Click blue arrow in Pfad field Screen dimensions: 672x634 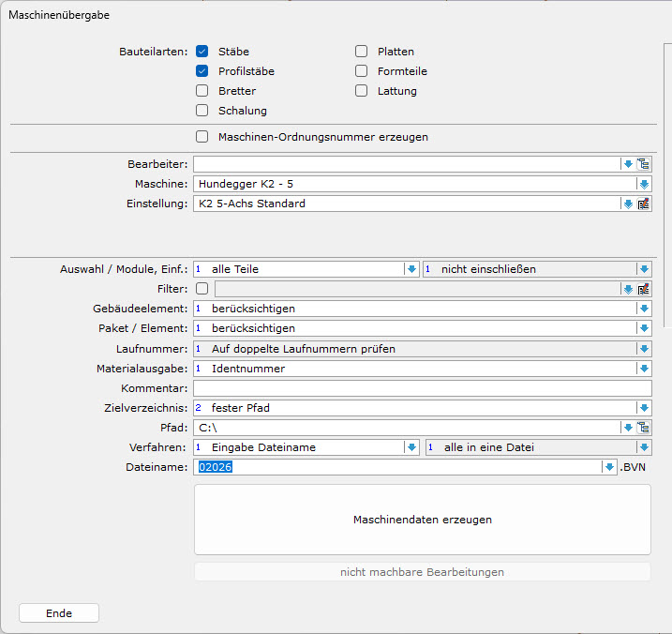628,428
